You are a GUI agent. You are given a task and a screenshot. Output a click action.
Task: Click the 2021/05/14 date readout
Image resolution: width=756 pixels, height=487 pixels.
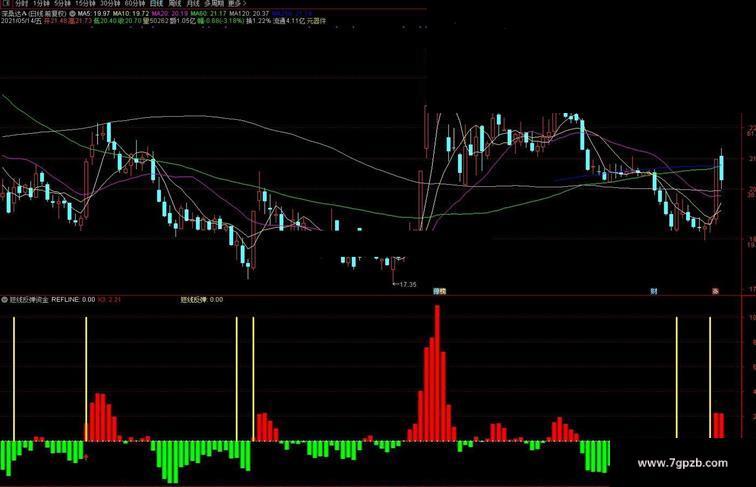point(22,21)
